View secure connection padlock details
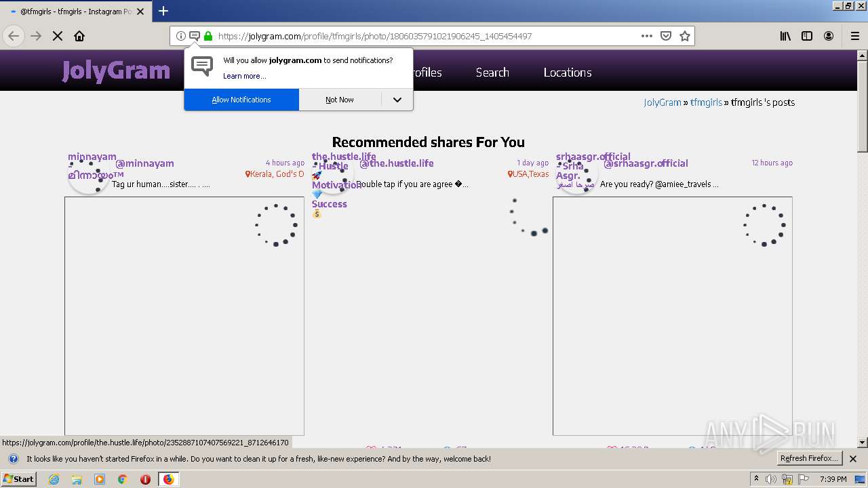Viewport: 868px width, 488px height. click(208, 36)
